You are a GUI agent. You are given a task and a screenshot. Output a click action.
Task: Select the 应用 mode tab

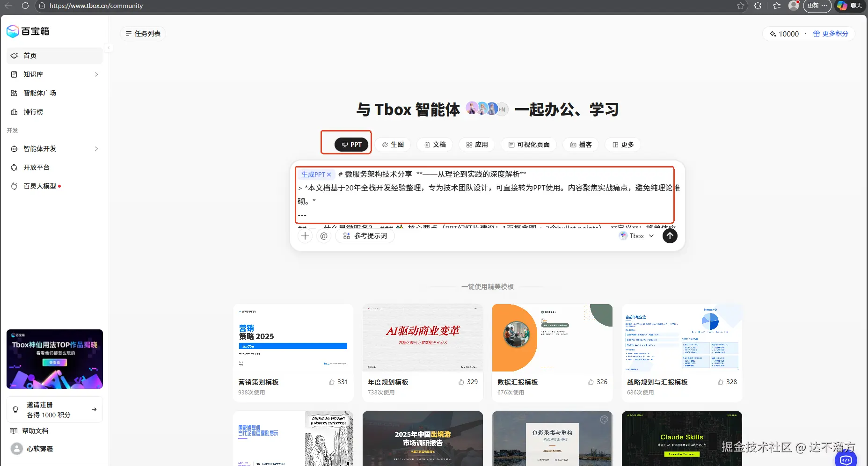coord(477,145)
